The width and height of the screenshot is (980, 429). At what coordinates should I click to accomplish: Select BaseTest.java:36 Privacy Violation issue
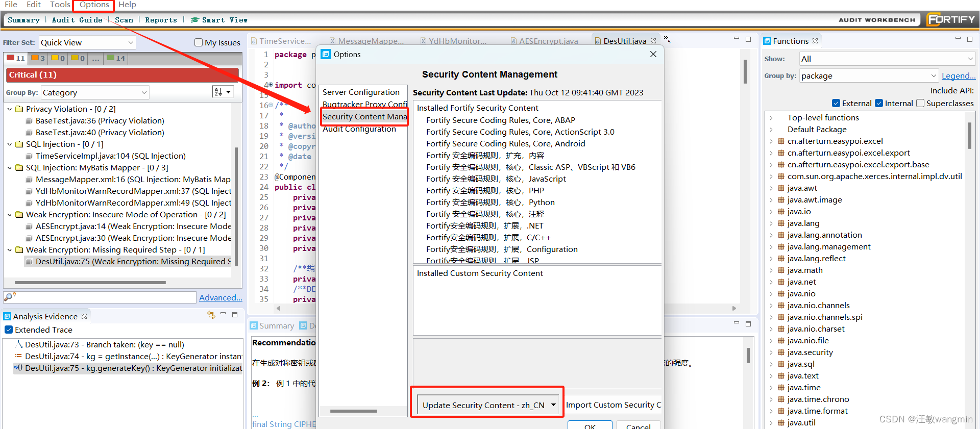[95, 120]
